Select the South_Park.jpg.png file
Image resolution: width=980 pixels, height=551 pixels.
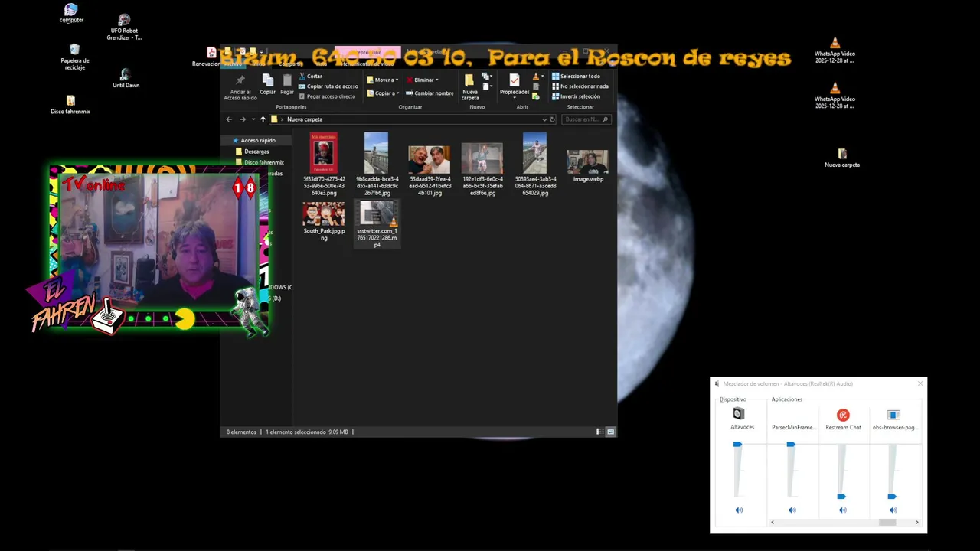coord(324,221)
